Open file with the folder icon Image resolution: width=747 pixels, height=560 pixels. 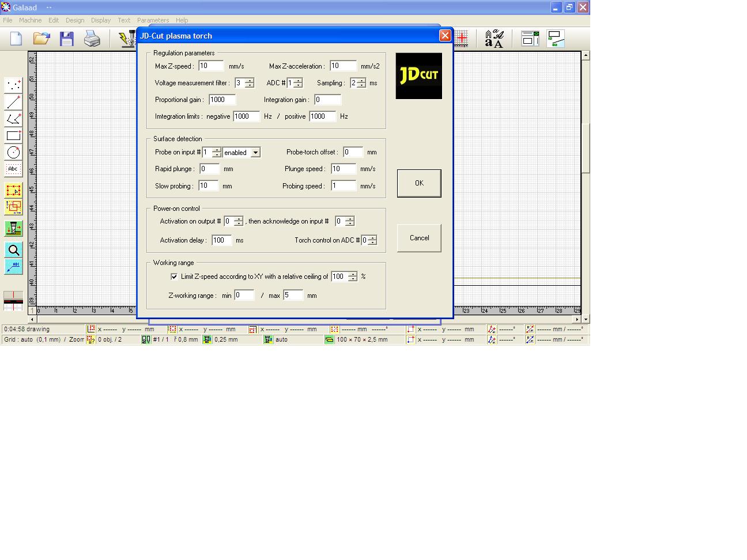pos(41,39)
